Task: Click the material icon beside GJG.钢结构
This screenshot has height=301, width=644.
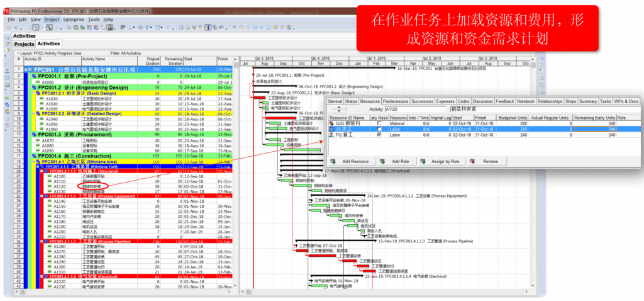Action: click(331, 123)
